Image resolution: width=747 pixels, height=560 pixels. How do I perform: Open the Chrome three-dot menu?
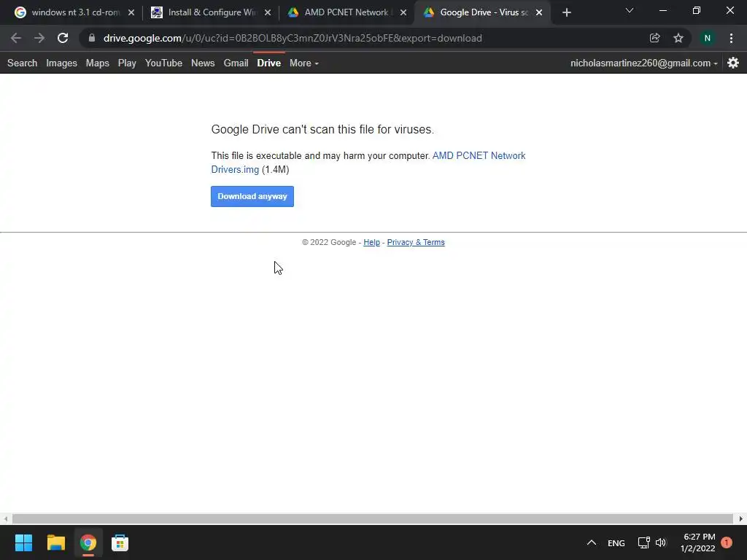click(x=731, y=38)
